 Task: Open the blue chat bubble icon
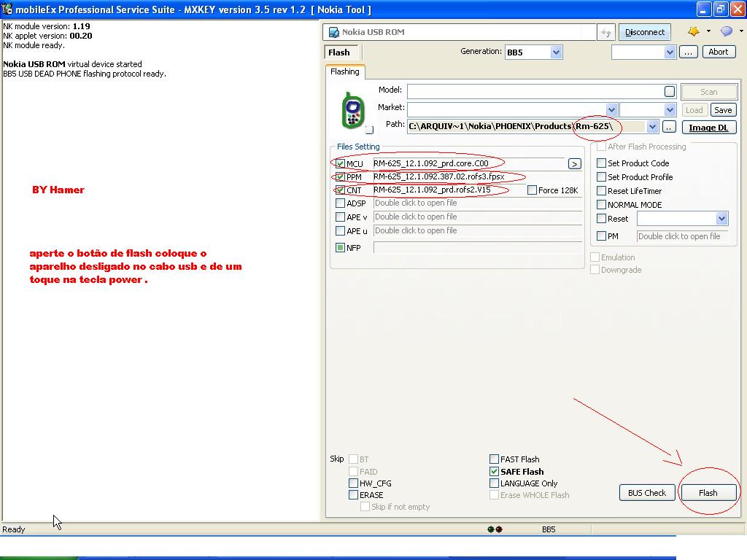tap(727, 31)
